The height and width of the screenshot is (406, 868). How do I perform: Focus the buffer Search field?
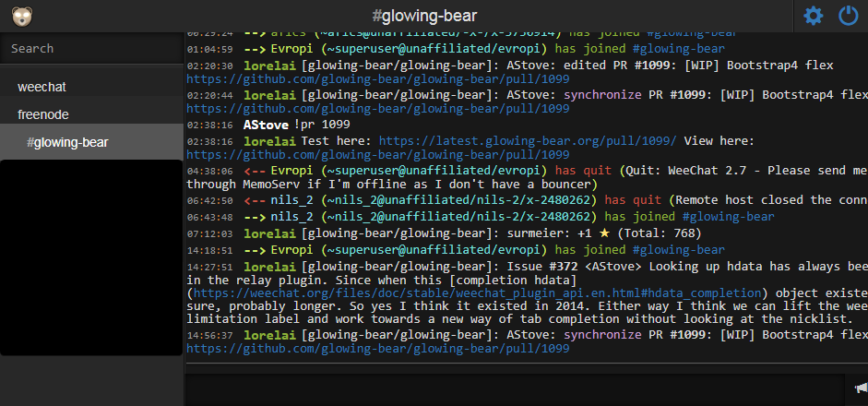pos(91,49)
